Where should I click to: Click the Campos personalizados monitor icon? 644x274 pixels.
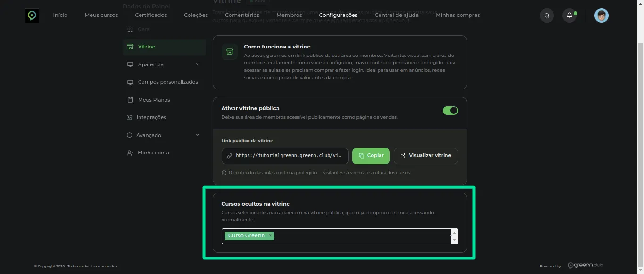tap(131, 82)
